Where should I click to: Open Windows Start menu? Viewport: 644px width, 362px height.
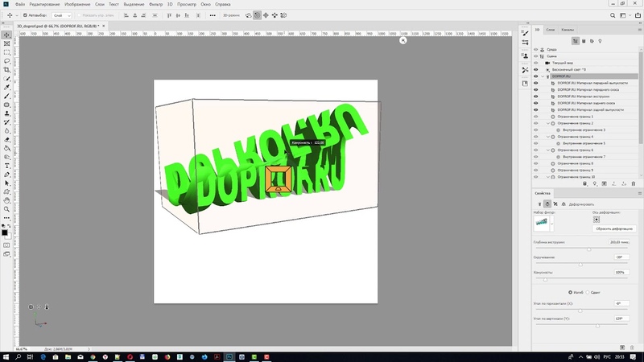pyautogui.click(x=6, y=357)
